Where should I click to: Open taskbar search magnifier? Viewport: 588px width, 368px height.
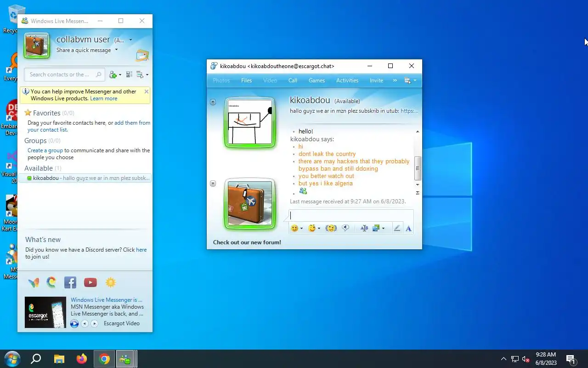pos(36,359)
